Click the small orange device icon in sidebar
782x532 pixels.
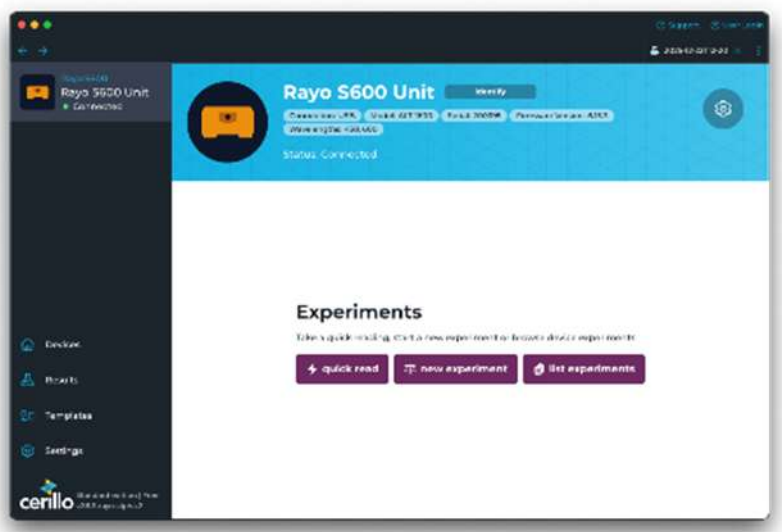click(x=37, y=92)
